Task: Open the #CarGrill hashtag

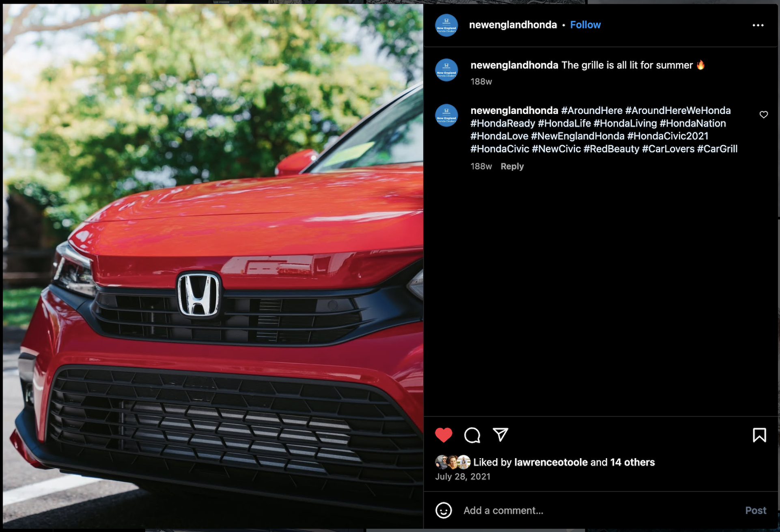Action: tap(717, 149)
